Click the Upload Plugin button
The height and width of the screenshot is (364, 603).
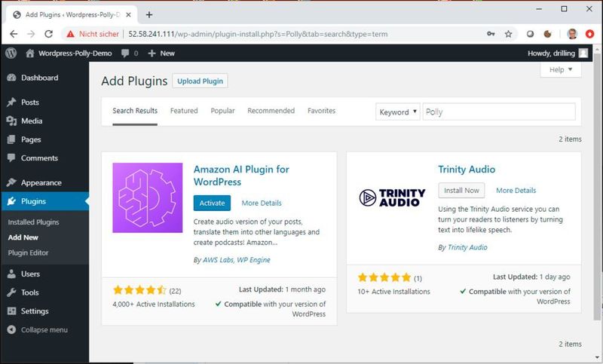pyautogui.click(x=200, y=81)
